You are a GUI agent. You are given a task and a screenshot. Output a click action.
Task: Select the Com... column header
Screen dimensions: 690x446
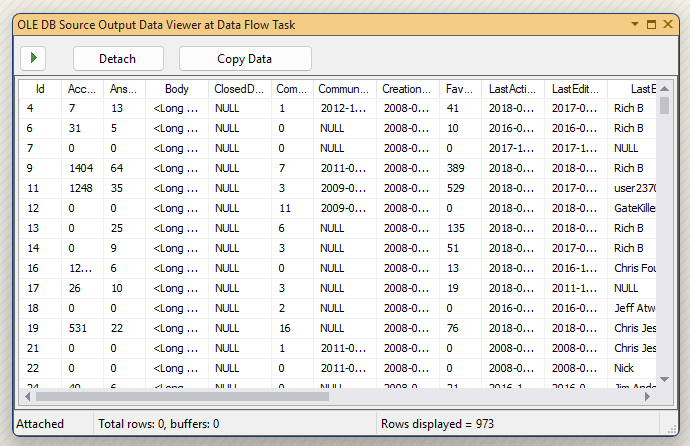point(292,89)
